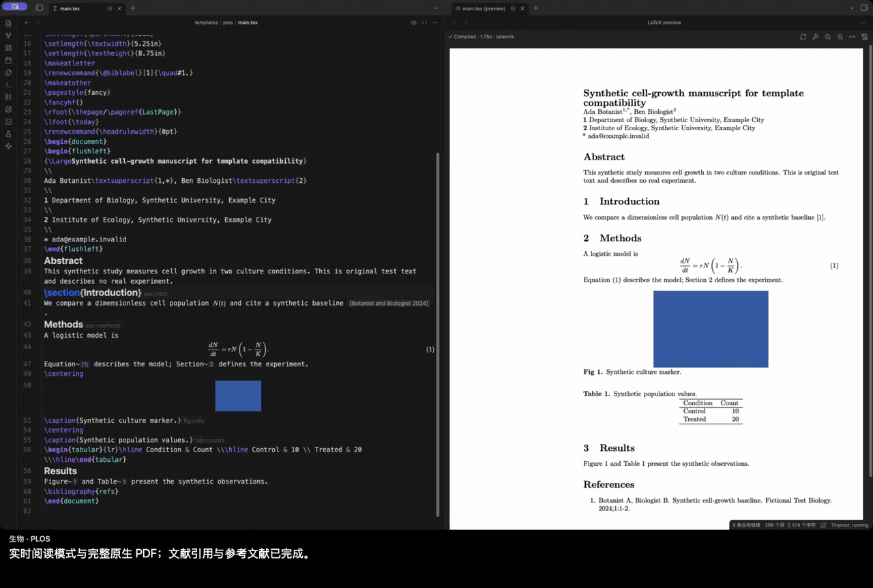Click the Tinymist: running status item
Screen dimensions: 873x588
pos(850,525)
